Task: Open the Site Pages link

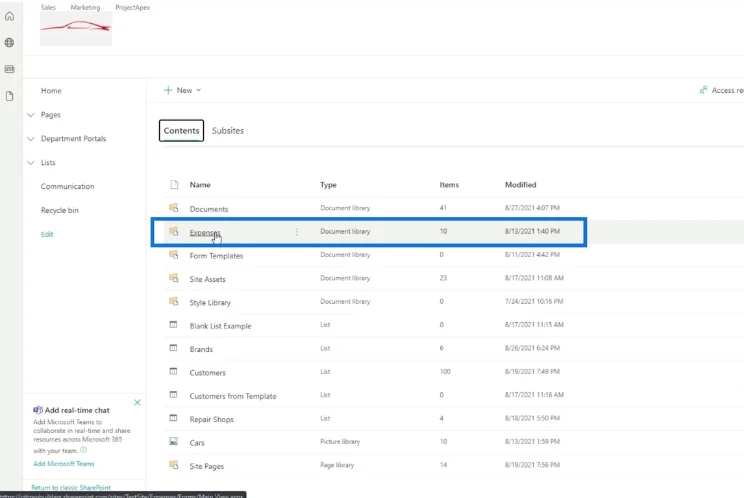Action: click(206, 466)
